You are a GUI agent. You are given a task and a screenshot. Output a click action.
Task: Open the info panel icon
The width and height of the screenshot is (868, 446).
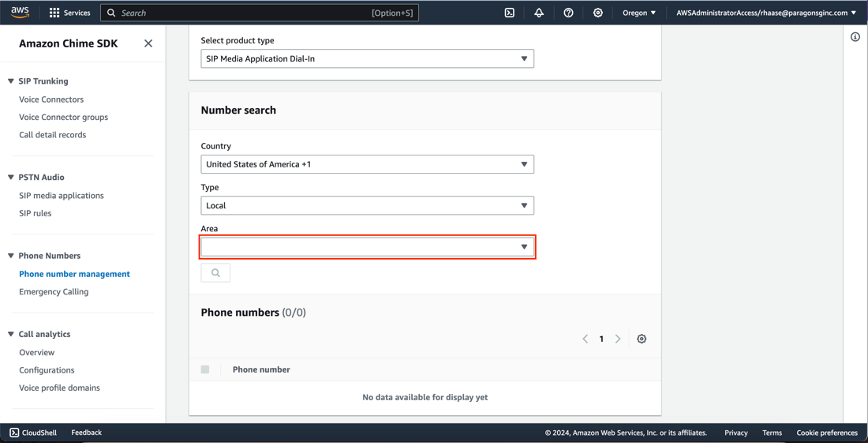coord(855,37)
